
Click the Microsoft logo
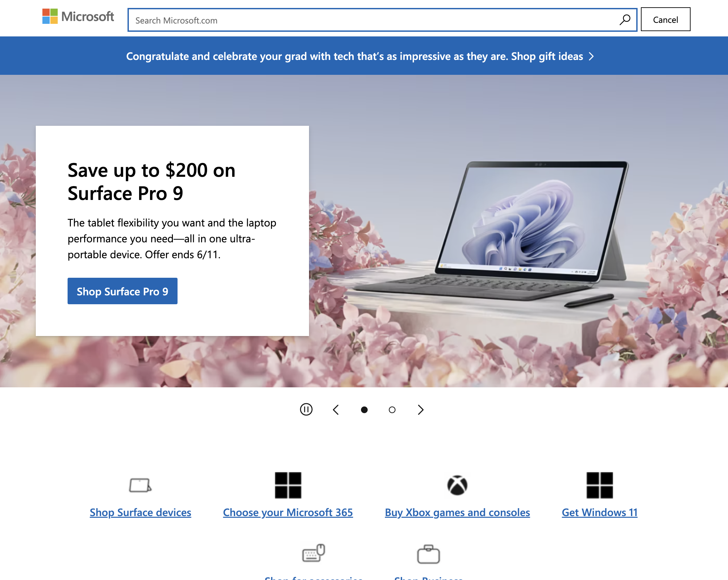(x=78, y=17)
